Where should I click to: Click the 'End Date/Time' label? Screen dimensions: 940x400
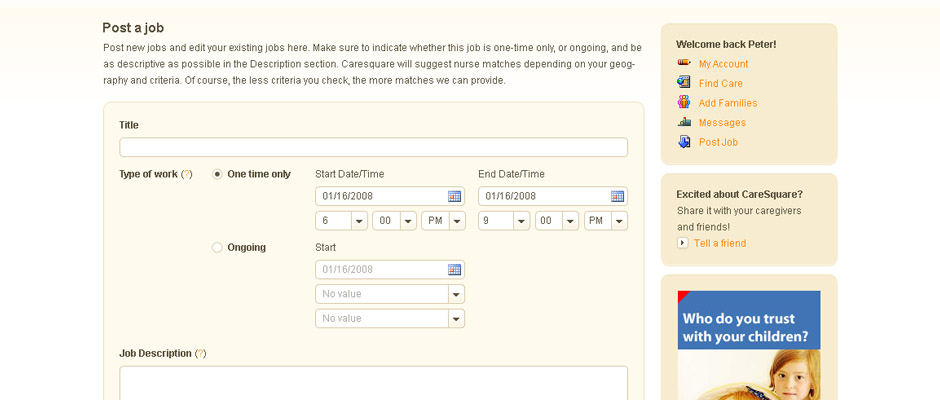pos(511,174)
